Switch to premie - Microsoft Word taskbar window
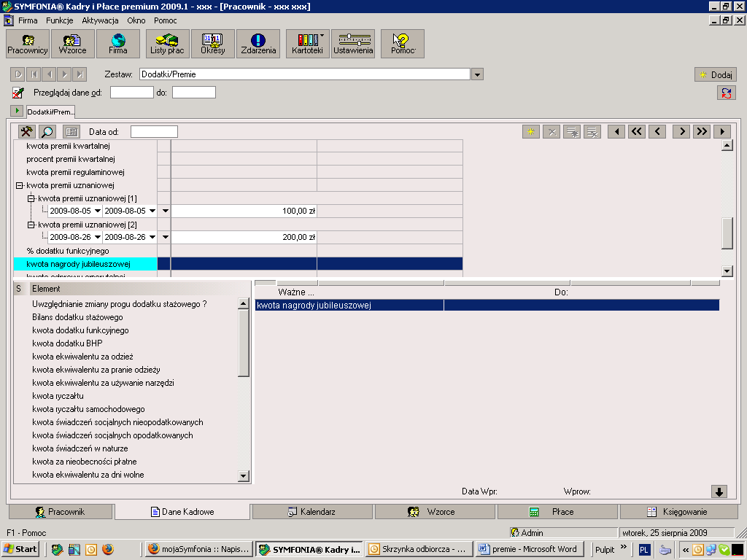747x560 pixels. pyautogui.click(x=528, y=549)
